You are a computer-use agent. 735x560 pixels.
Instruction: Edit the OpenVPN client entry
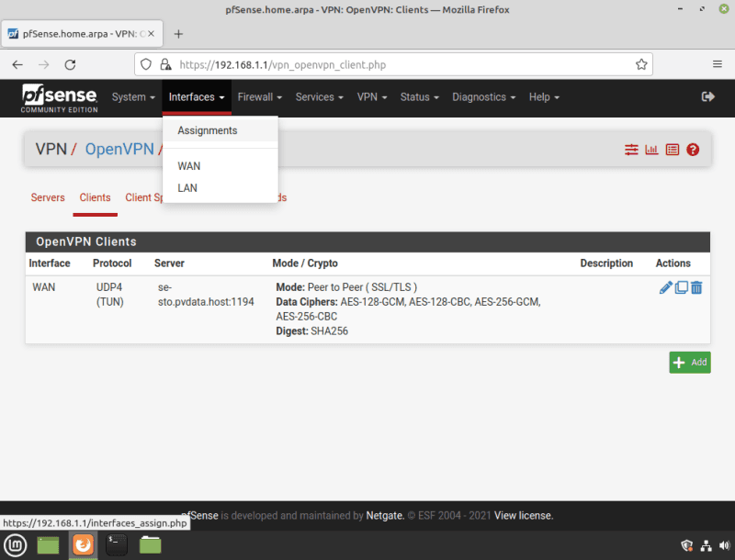point(666,288)
